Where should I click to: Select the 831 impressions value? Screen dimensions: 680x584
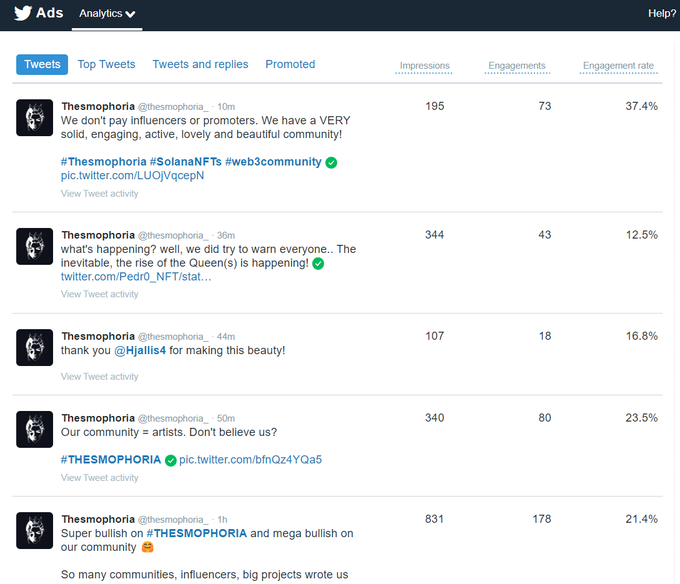435,519
